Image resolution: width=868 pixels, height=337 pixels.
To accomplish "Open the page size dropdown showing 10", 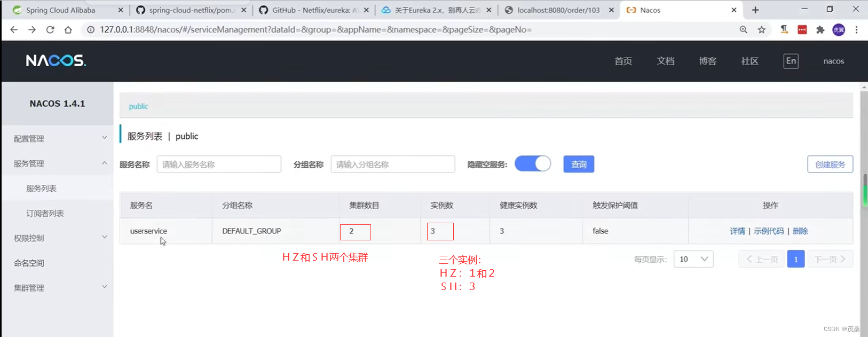I will coord(693,259).
